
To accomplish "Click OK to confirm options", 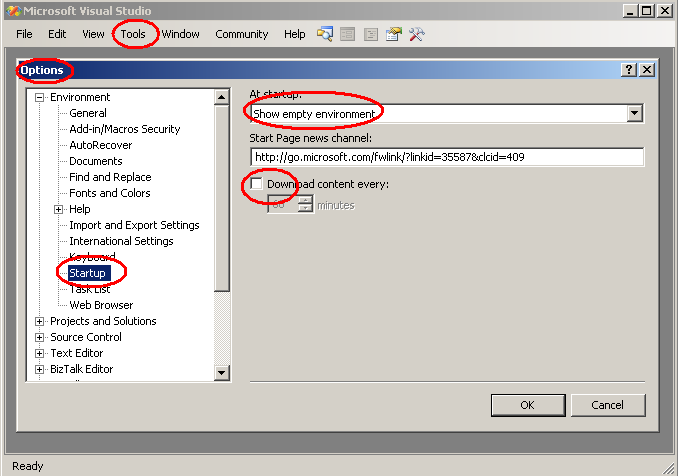I will 528,405.
